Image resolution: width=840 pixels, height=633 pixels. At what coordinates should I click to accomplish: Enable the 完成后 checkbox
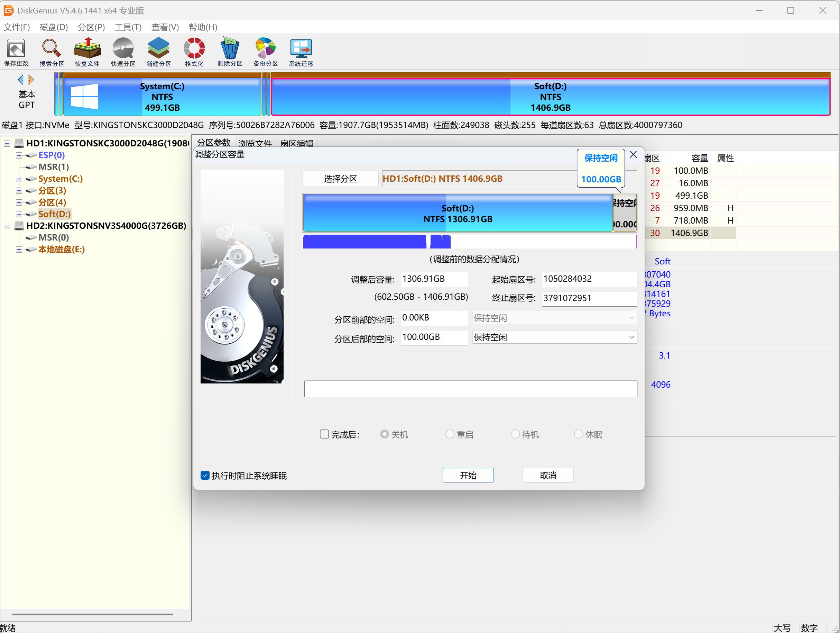[x=324, y=434]
